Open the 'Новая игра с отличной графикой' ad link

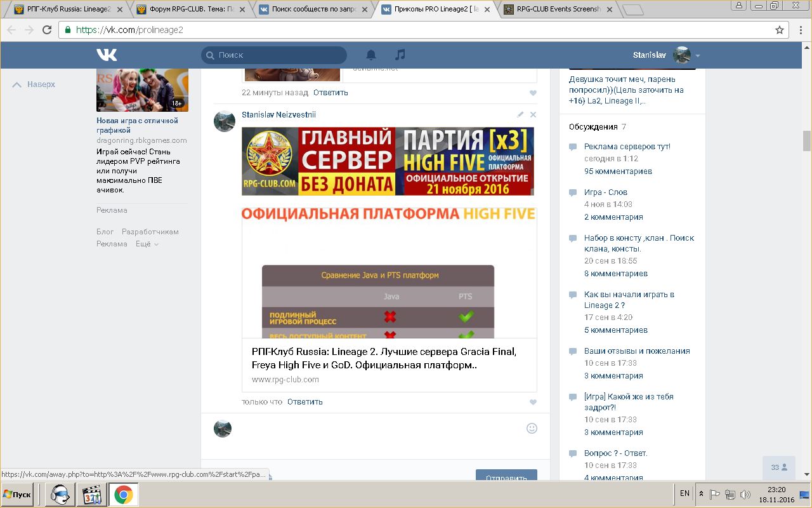(x=137, y=125)
